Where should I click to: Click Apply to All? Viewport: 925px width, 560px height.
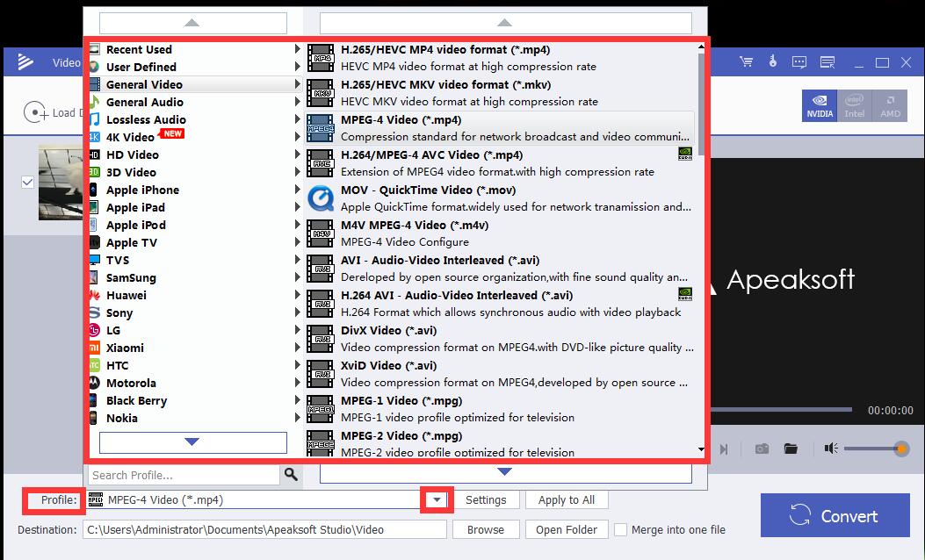(x=567, y=499)
